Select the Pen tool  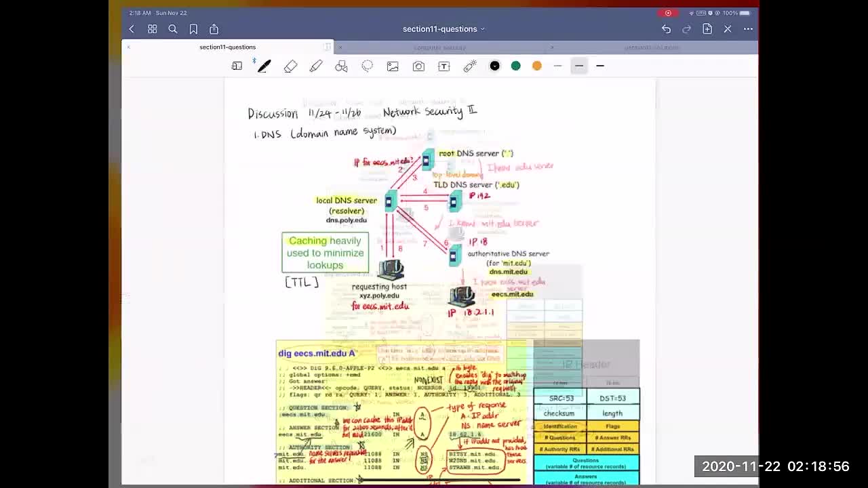tap(264, 66)
